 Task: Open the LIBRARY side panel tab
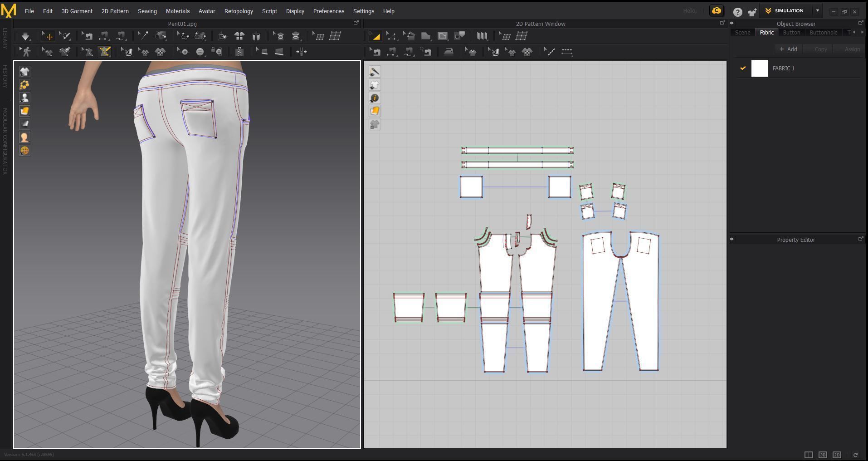(x=5, y=38)
